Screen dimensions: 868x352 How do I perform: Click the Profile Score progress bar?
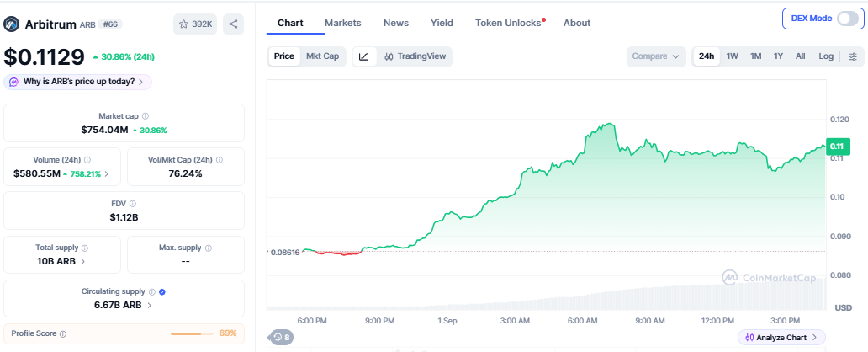tap(192, 333)
